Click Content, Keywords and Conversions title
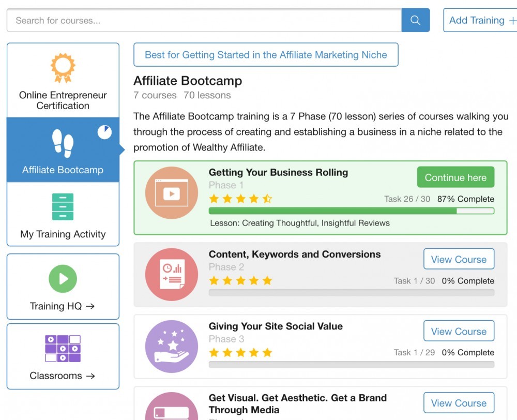This screenshot has height=420, width=517. pos(295,254)
